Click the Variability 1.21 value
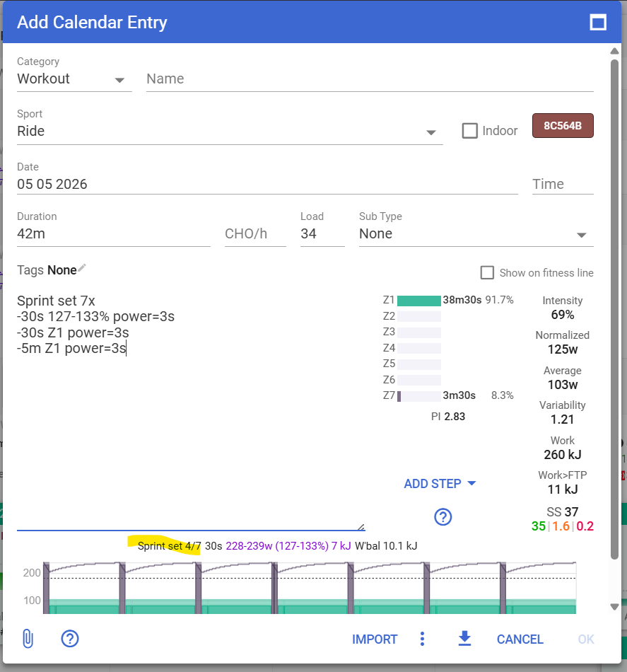Screen dimensions: 627x672 (x=563, y=419)
